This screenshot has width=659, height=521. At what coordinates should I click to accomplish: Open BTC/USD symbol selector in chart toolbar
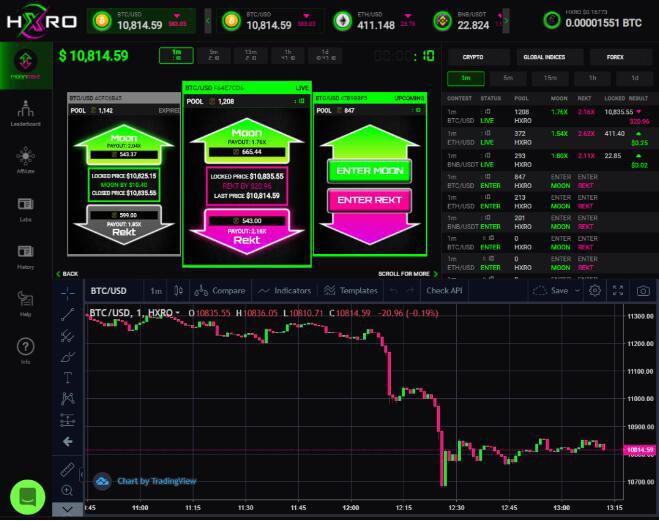tap(108, 291)
